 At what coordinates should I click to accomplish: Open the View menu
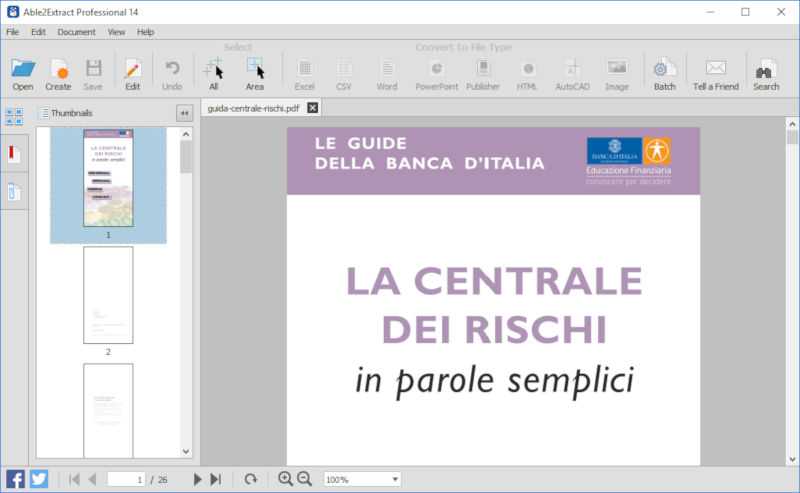tap(116, 32)
